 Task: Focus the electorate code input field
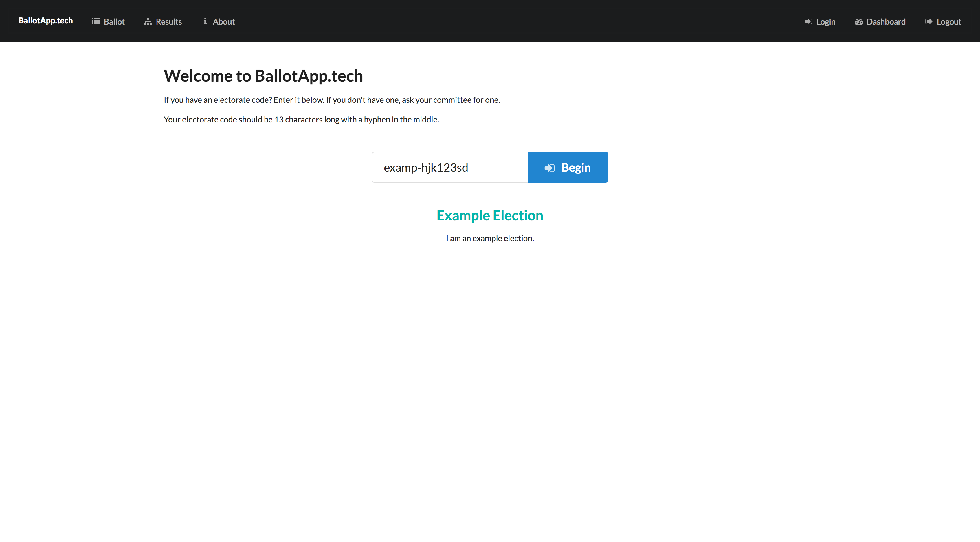[450, 167]
